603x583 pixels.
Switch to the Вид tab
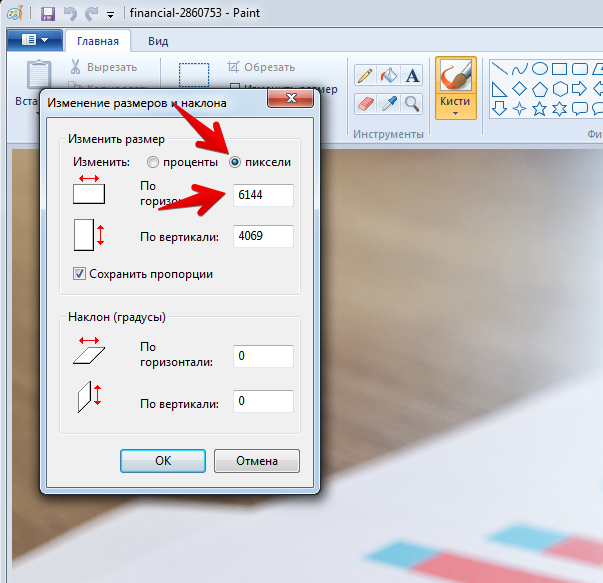coord(158,41)
